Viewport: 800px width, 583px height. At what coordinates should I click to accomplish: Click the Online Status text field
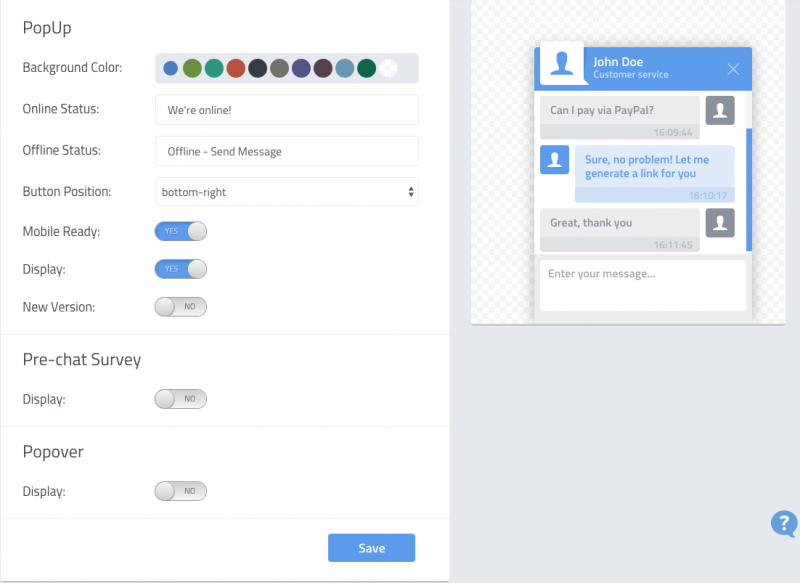click(286, 109)
